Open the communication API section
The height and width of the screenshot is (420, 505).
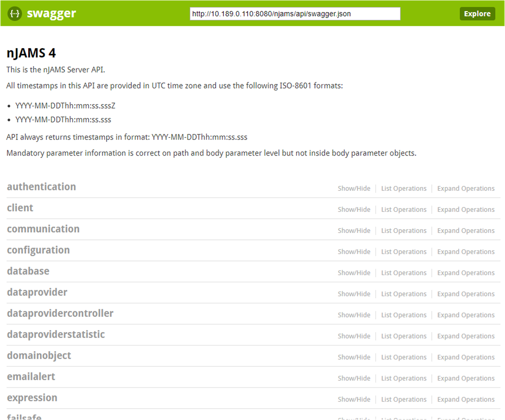pyautogui.click(x=43, y=229)
